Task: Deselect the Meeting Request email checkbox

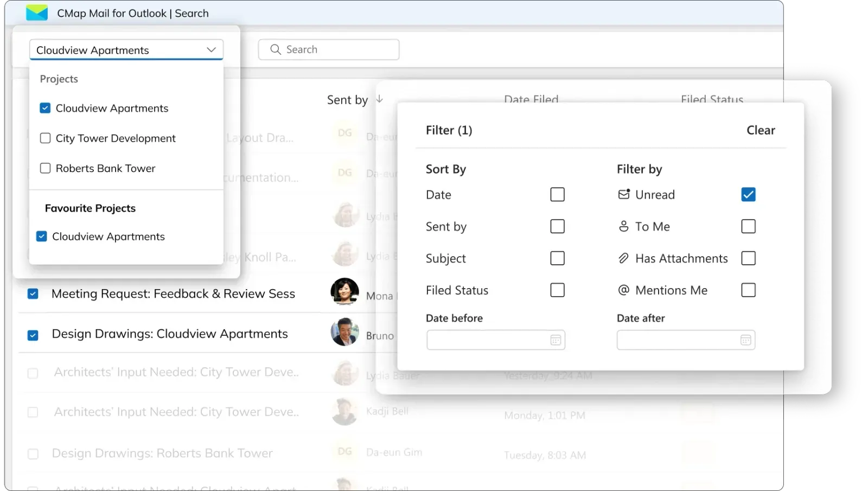Action: point(33,294)
